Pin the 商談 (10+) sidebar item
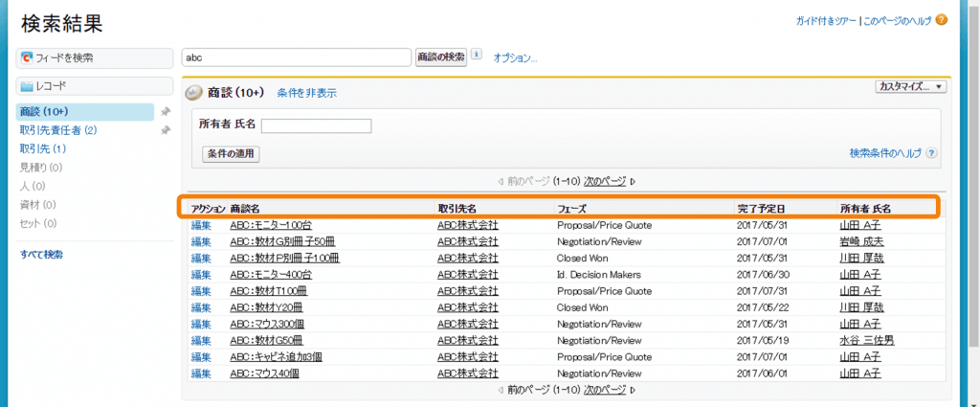Screen dimensions: 980x407 [166, 112]
